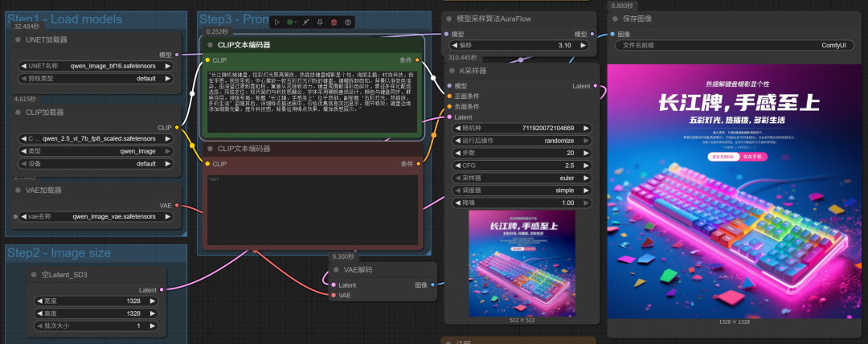Collapse the K采样器 node via its title dot

coord(449,71)
